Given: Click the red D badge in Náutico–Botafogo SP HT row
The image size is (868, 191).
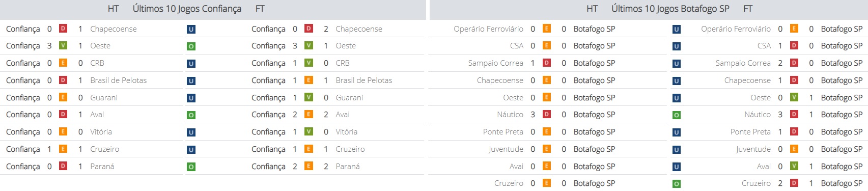Looking at the screenshot, I should [547, 114].
